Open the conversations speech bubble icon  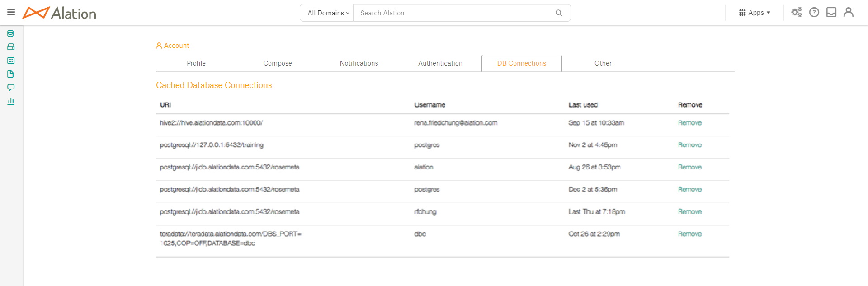pos(11,88)
